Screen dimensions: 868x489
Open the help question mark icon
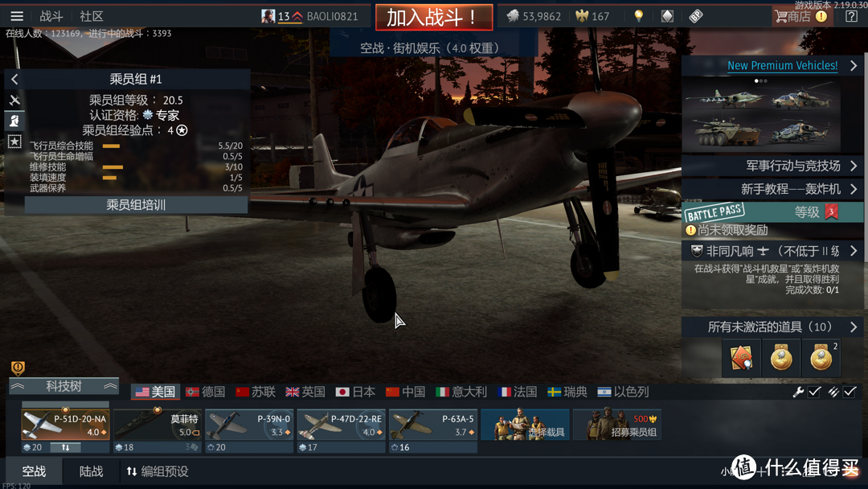click(x=851, y=16)
